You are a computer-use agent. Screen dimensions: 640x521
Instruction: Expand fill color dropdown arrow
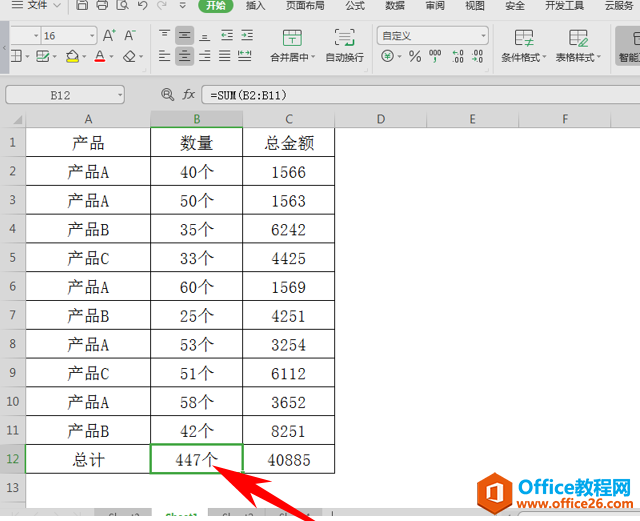point(84,56)
